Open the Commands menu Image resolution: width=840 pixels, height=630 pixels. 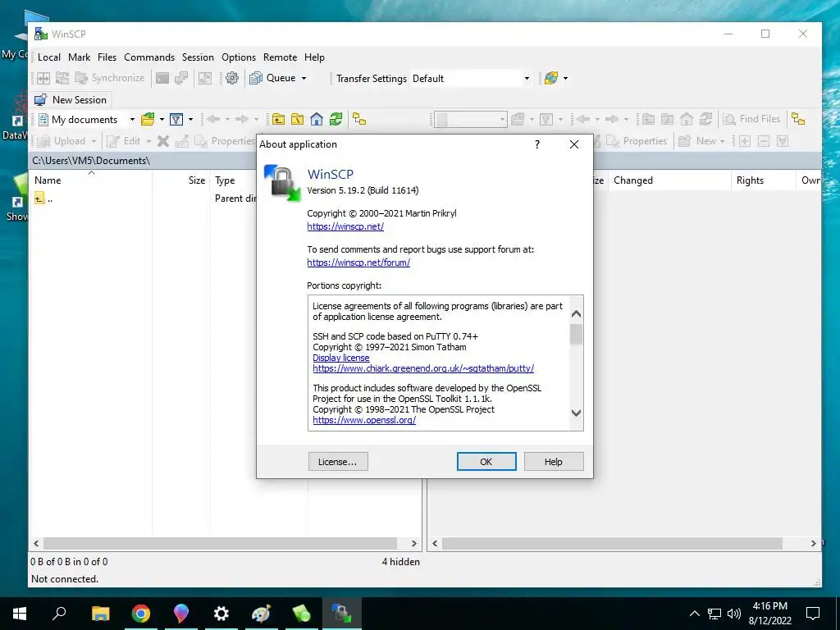[149, 57]
